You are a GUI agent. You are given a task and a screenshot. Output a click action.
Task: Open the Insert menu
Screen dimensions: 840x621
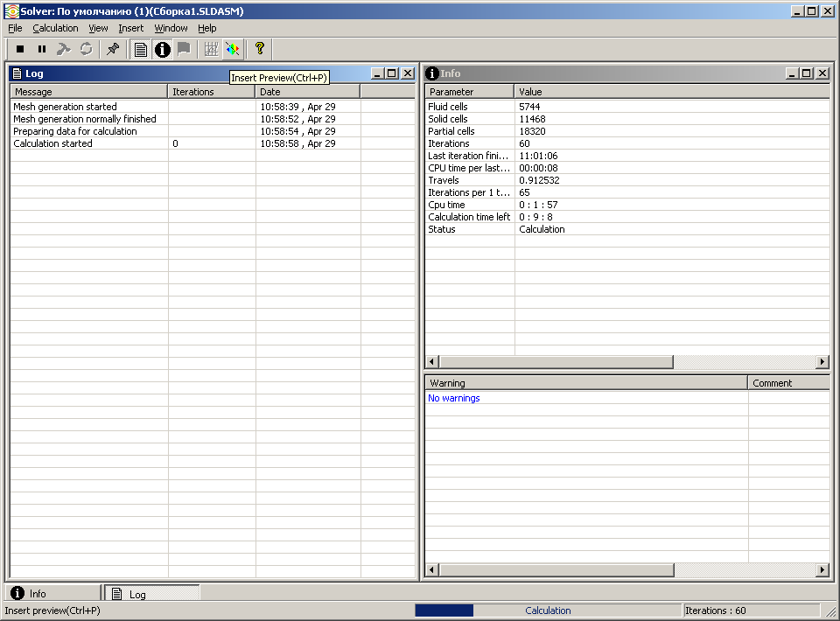pyautogui.click(x=130, y=28)
